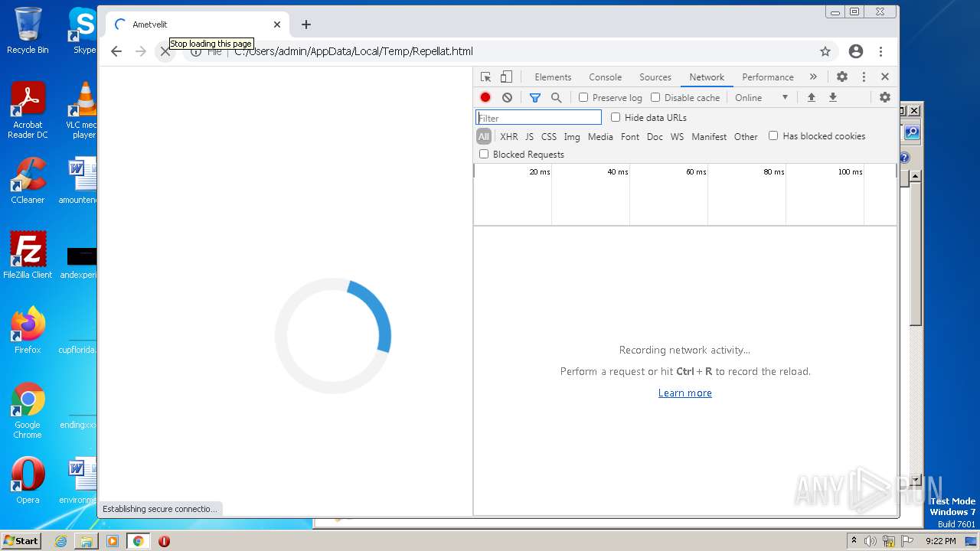Open a new tab with plus button
This screenshot has height=551, width=980.
click(x=306, y=24)
